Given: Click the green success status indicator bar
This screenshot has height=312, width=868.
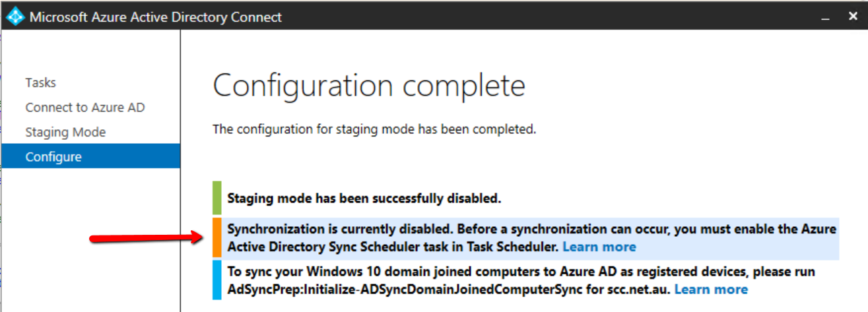Looking at the screenshot, I should click(217, 197).
